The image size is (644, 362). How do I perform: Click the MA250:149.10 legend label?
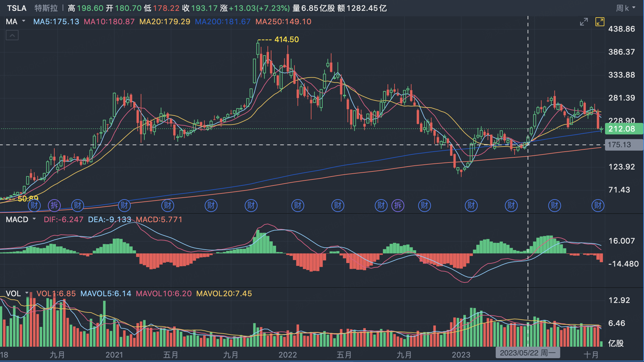(283, 22)
